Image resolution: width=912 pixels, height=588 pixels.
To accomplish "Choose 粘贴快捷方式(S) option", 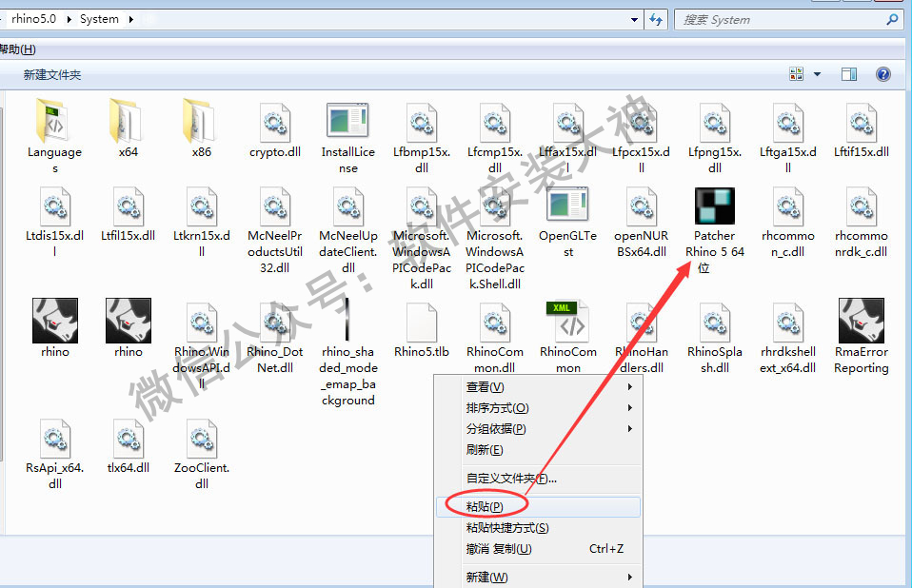I will 538,527.
